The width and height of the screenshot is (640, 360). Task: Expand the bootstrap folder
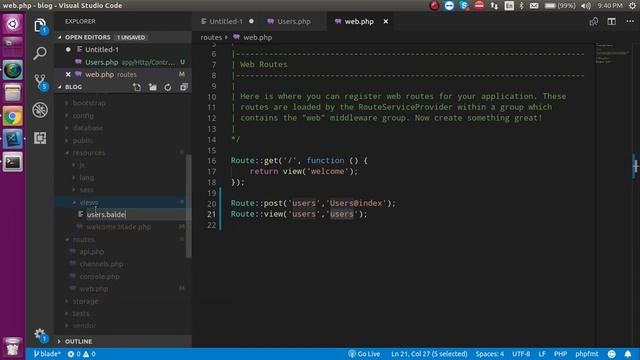(89, 103)
